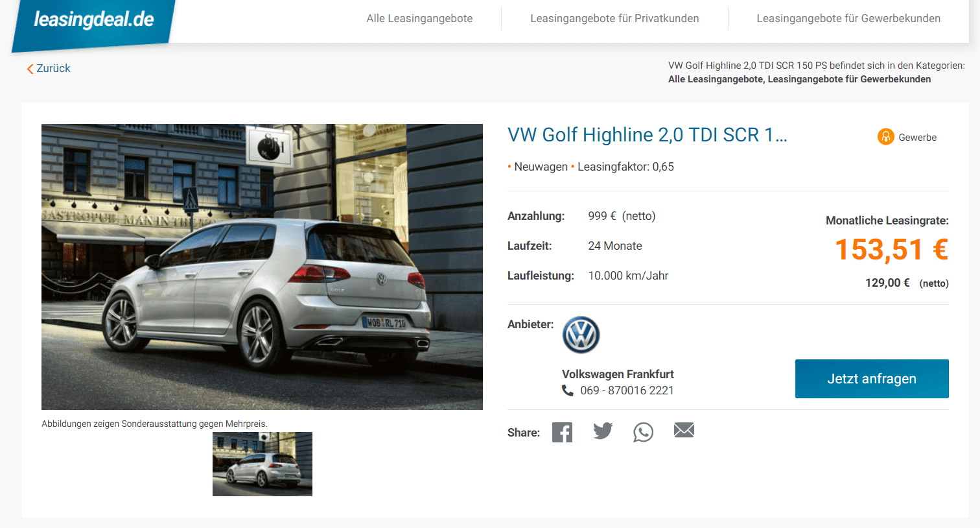
Task: Click the Laufzeit value 24 Monate
Action: click(615, 246)
